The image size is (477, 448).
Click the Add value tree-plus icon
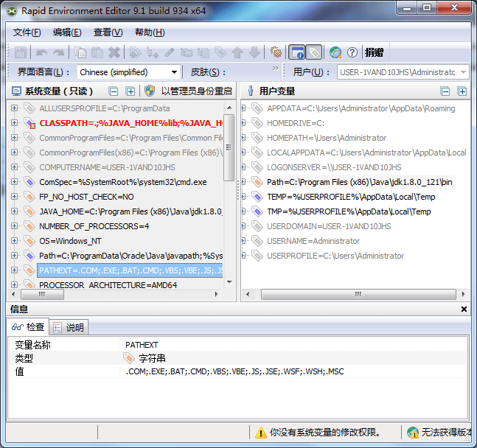coord(152,52)
